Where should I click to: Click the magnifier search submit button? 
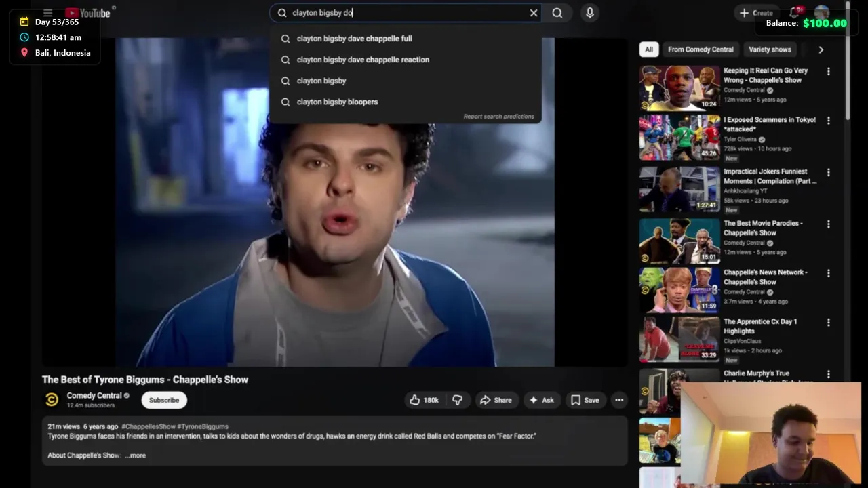coord(557,13)
